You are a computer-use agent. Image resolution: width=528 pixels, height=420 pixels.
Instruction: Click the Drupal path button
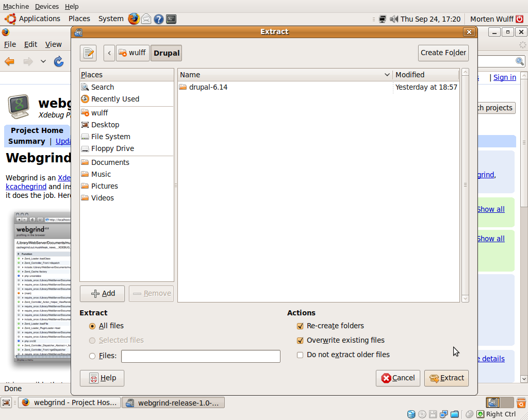pyautogui.click(x=167, y=53)
